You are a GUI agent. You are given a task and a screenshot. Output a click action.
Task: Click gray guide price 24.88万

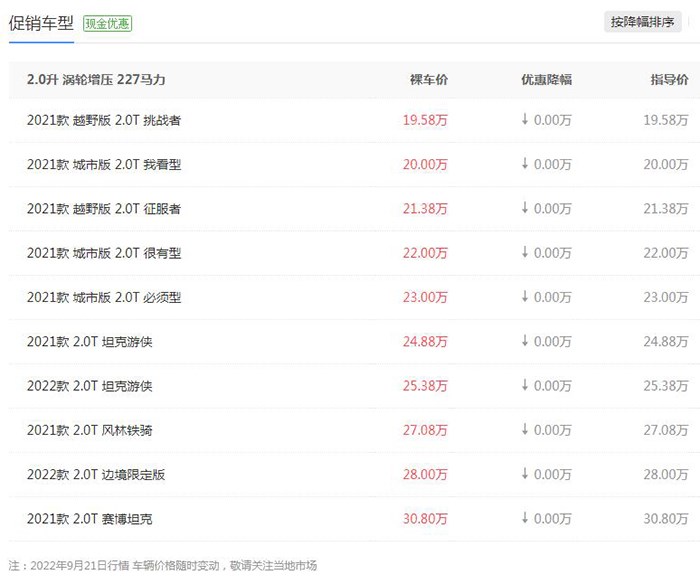tap(666, 342)
